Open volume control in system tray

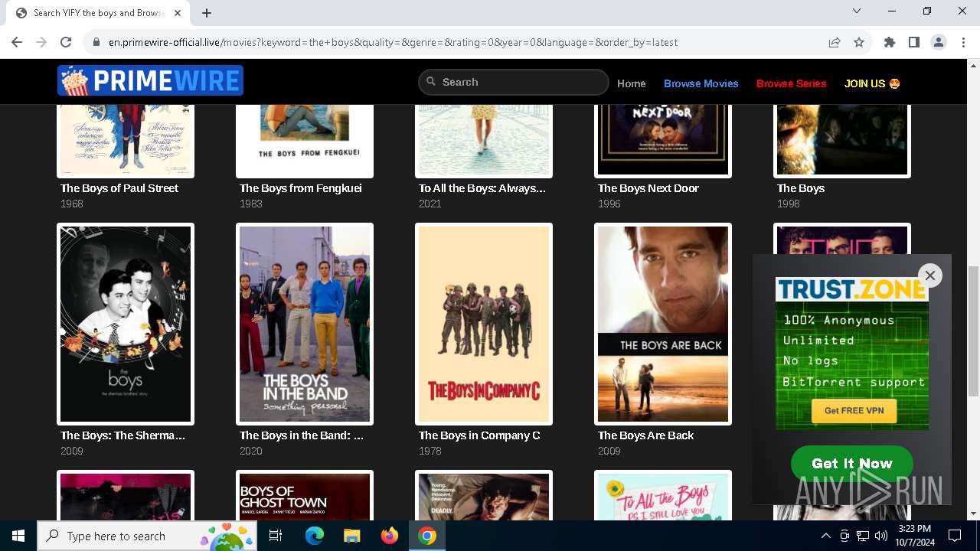point(881,536)
